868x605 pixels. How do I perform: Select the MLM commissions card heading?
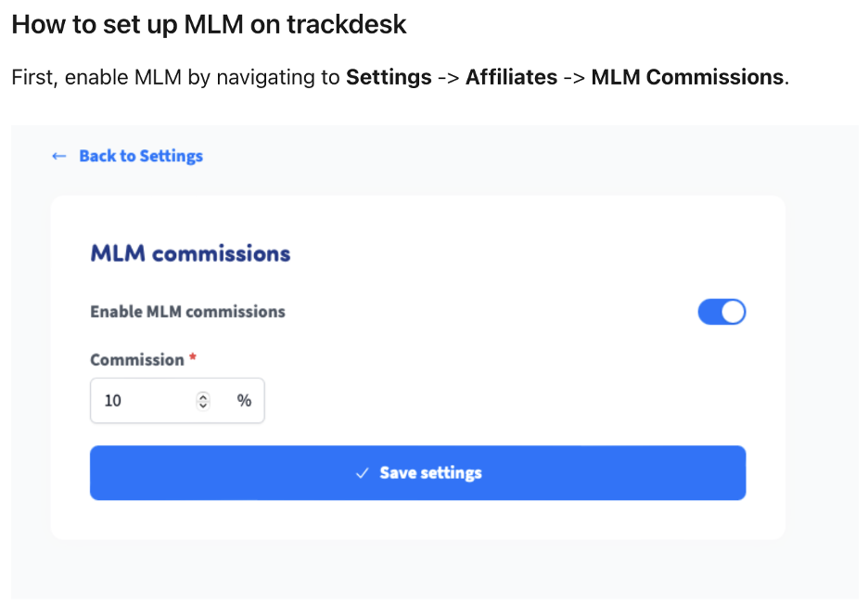[190, 253]
